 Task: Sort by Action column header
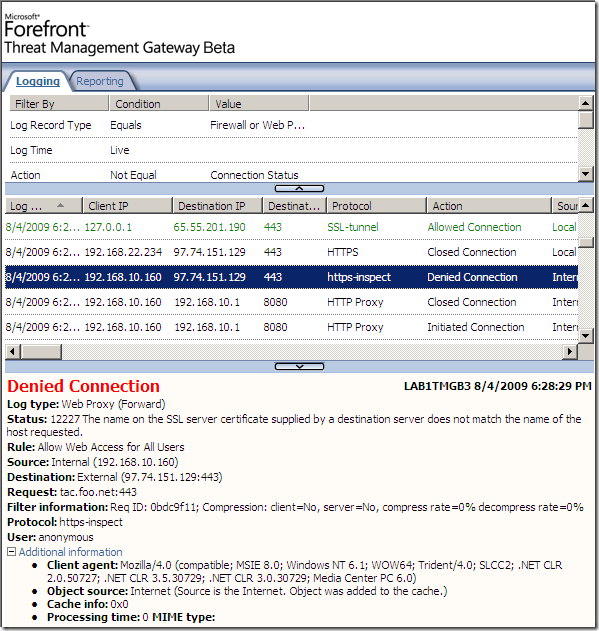tap(489, 206)
